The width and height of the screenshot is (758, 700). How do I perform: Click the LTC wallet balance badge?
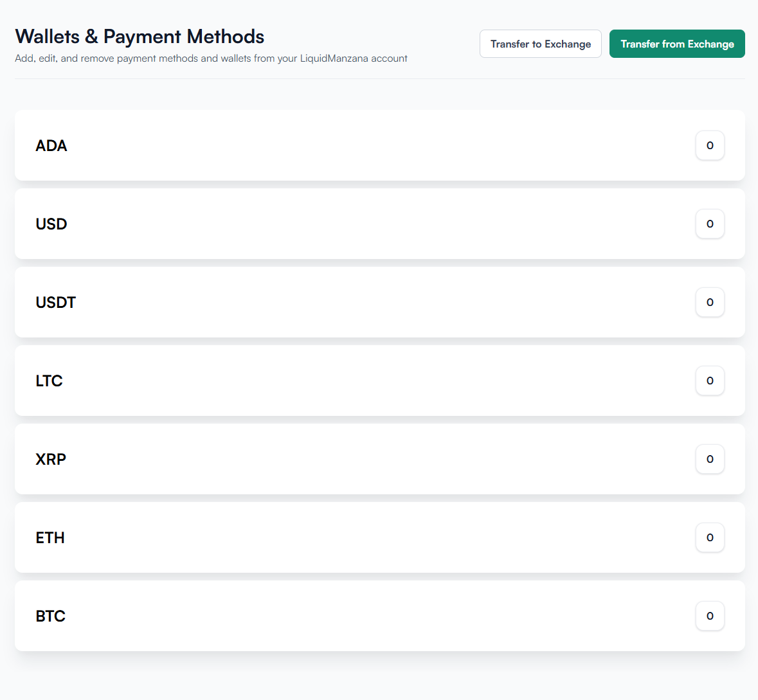710,381
